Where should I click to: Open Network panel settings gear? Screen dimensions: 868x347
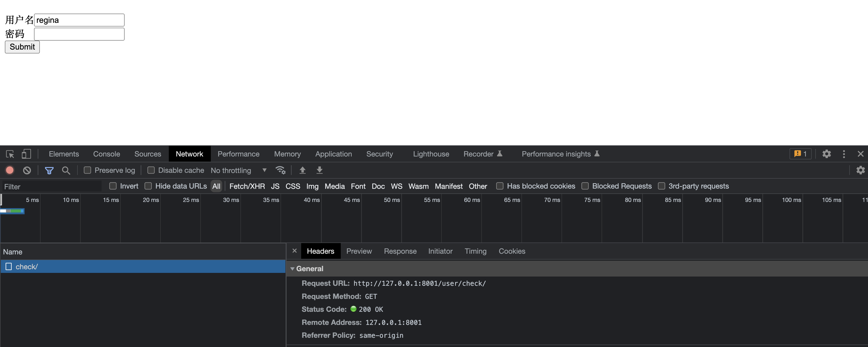pos(860,170)
